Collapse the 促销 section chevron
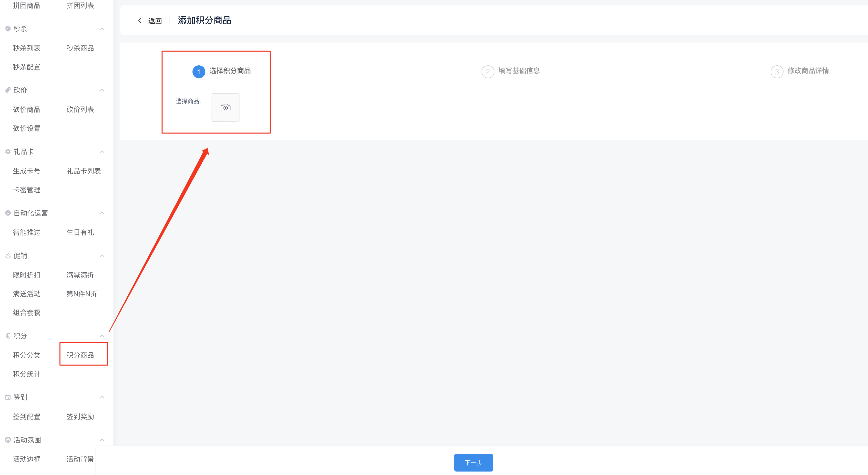 pos(102,256)
